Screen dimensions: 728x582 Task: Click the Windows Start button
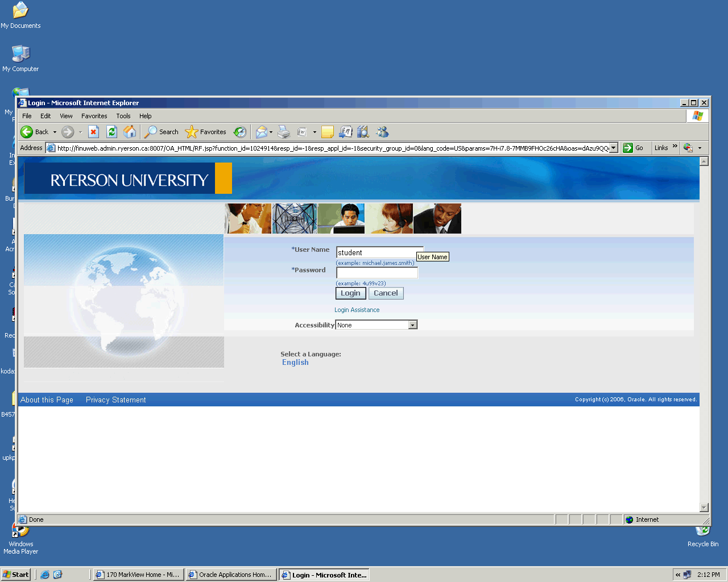click(x=16, y=575)
